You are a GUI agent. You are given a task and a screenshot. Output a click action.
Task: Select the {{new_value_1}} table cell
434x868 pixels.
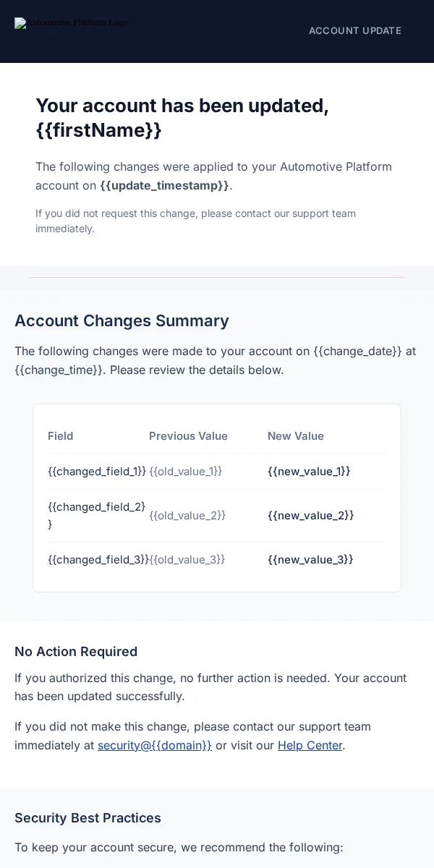coord(309,472)
